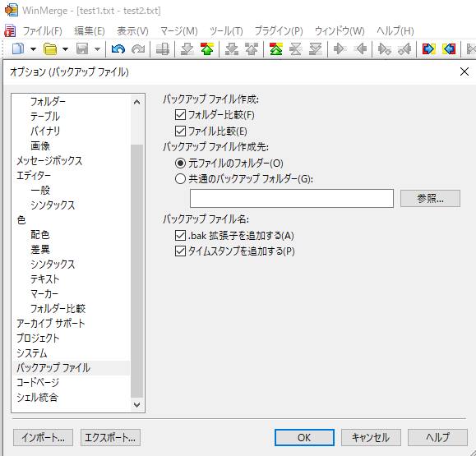Open the ファイル(F) menu

tap(43, 31)
